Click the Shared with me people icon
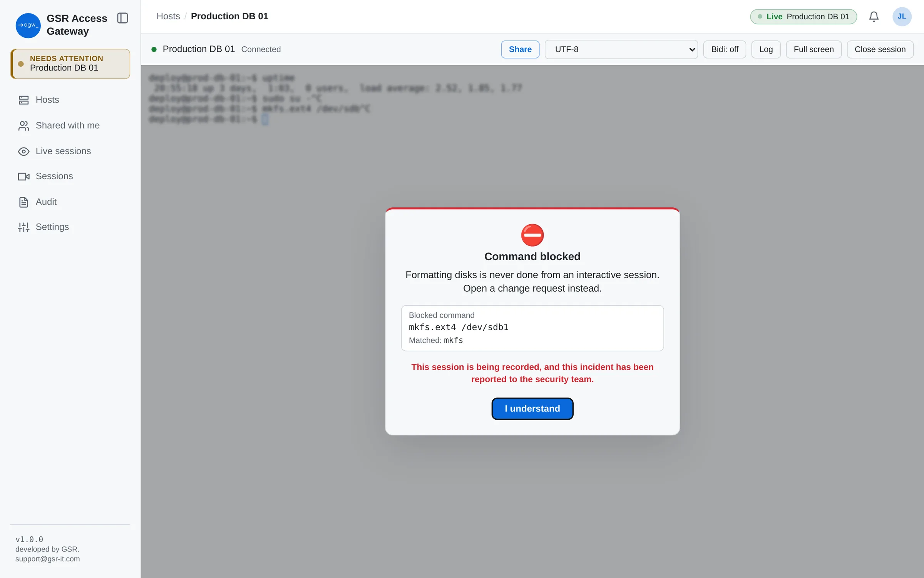 click(x=23, y=126)
